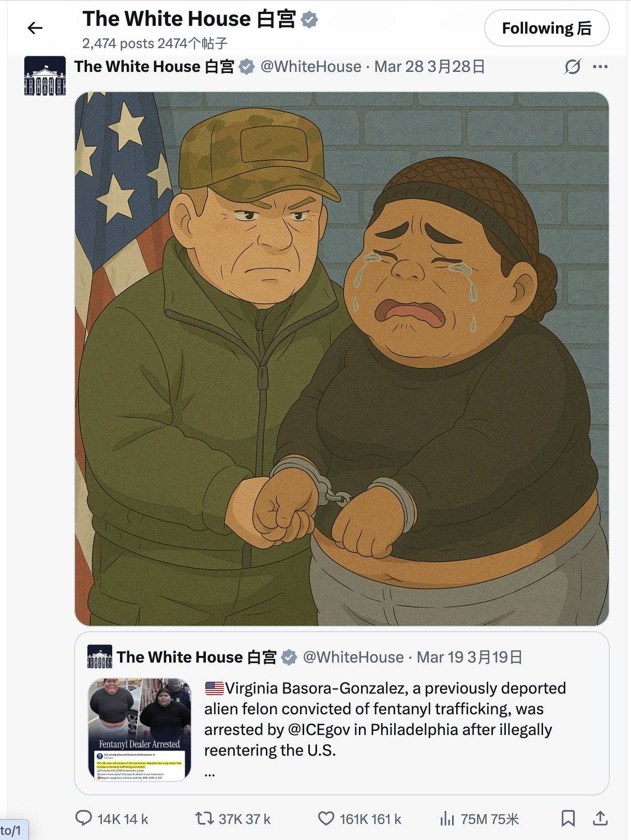Open The White House profile avatar
This screenshot has width=631, height=840.
click(x=45, y=76)
